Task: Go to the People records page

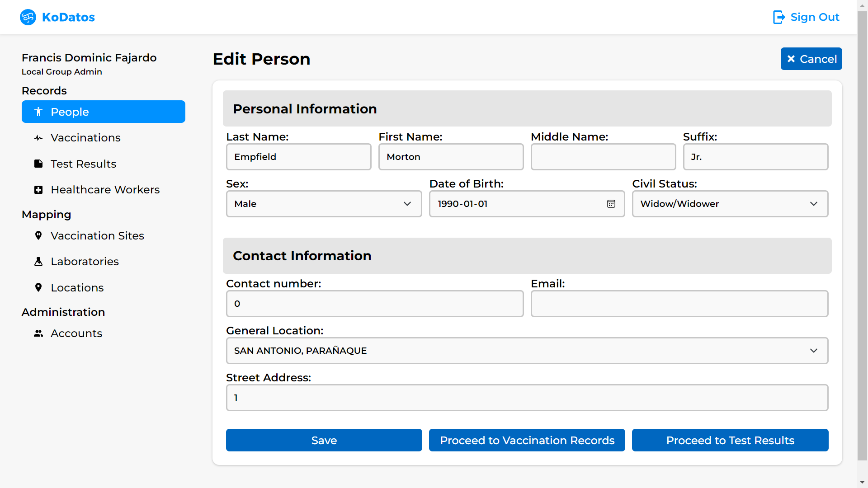Action: 104,112
